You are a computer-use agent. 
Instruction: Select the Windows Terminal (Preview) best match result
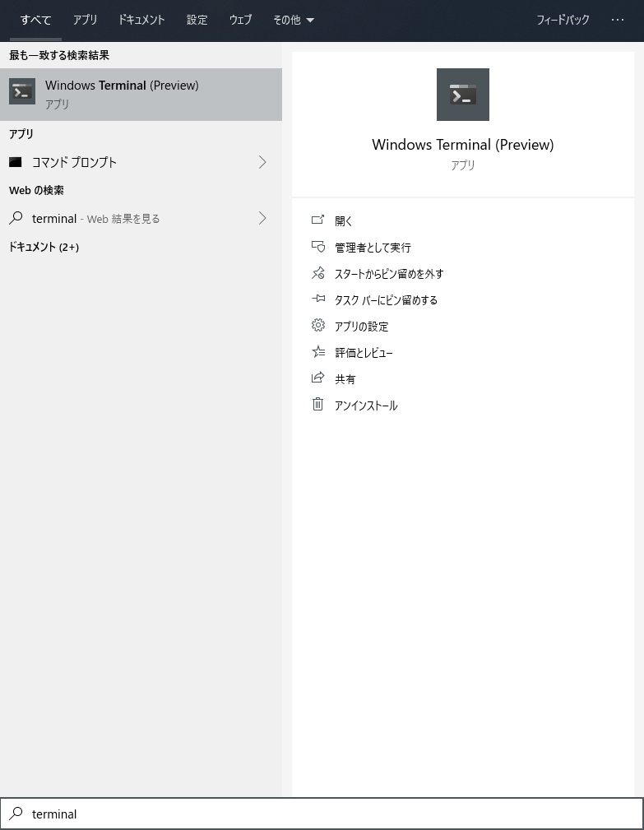(141, 95)
